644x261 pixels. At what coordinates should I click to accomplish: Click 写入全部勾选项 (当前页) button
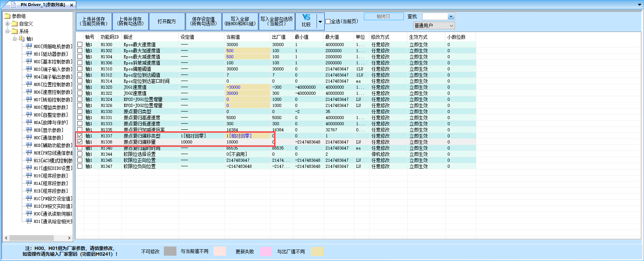pyautogui.click(x=277, y=21)
